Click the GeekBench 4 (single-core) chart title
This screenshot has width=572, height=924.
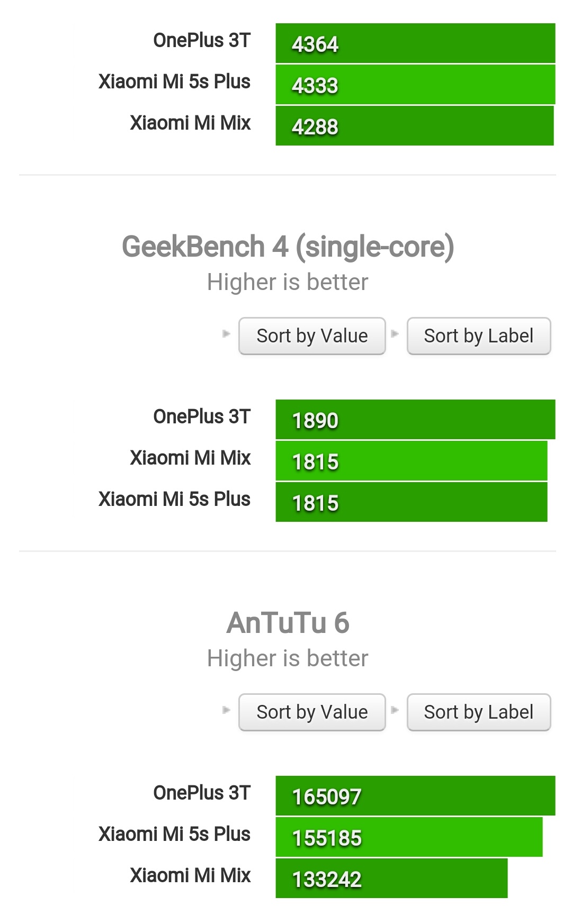pos(288,247)
